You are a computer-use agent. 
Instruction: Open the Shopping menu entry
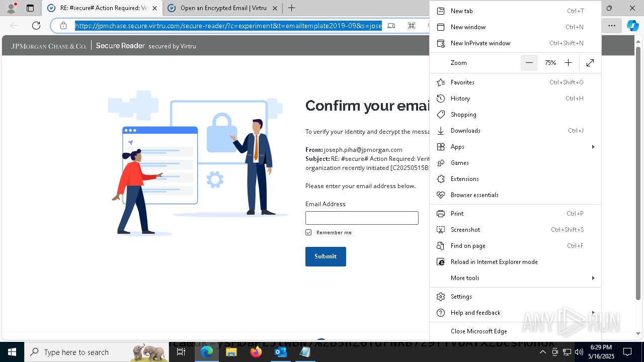tap(515, 115)
